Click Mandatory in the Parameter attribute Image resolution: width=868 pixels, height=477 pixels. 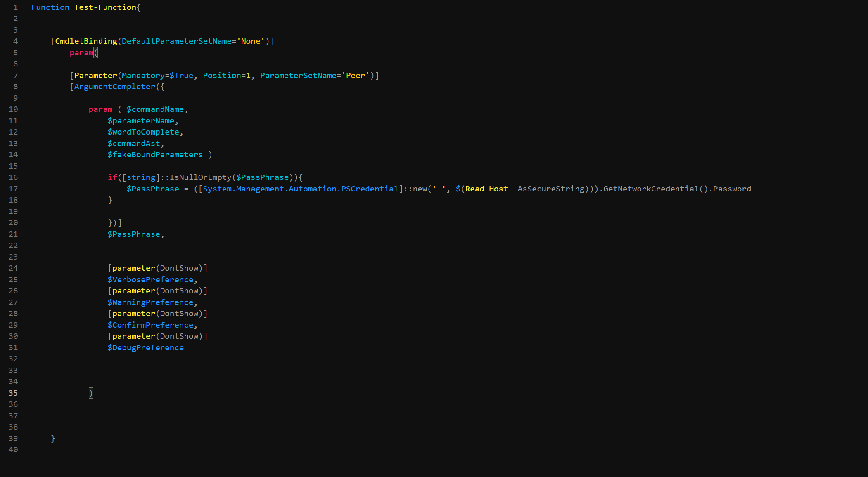tap(143, 75)
